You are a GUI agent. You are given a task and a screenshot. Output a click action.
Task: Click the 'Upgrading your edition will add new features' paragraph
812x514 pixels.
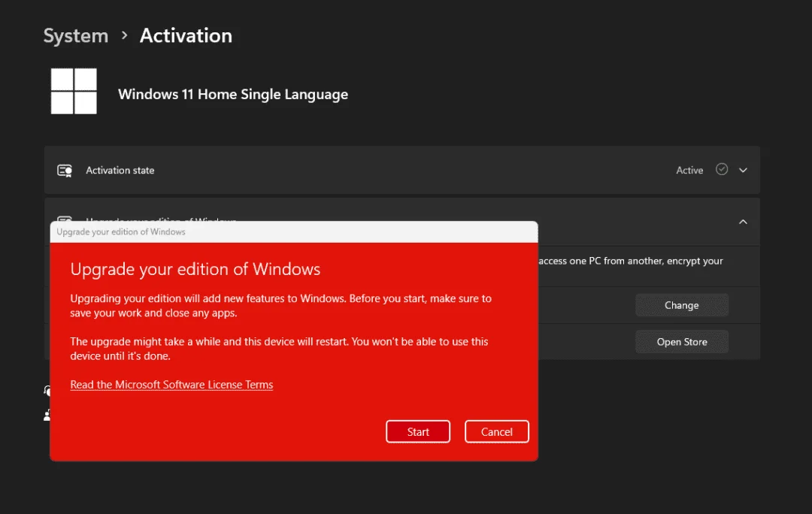pyautogui.click(x=280, y=305)
